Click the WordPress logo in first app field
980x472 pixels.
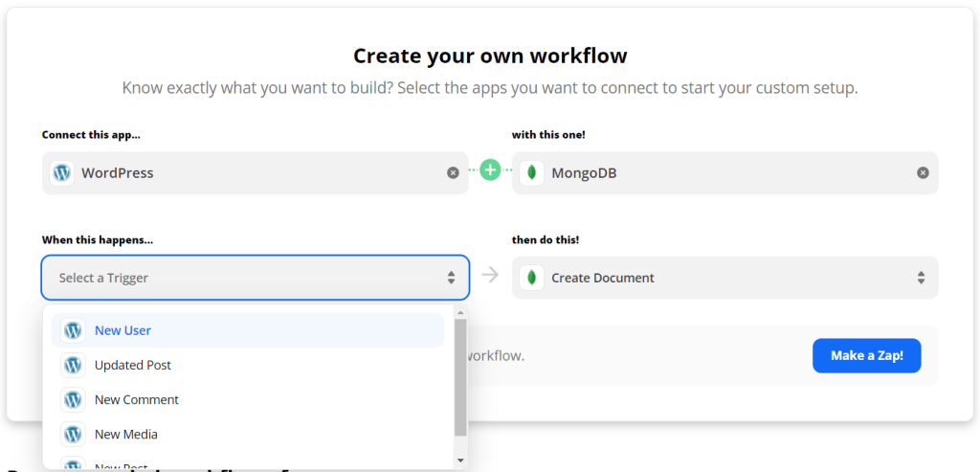[61, 172]
